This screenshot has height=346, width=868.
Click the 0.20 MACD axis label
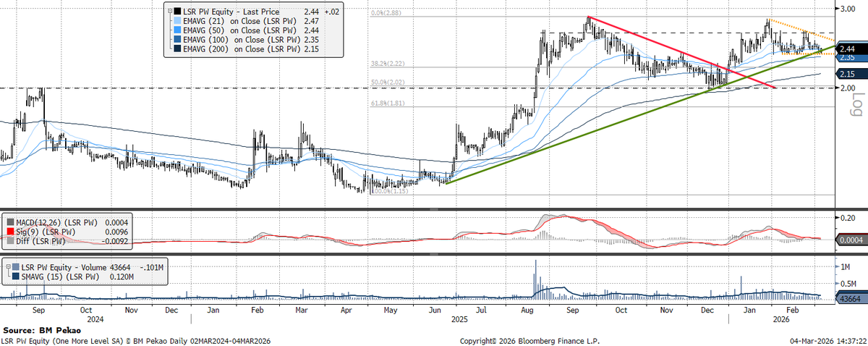pyautogui.click(x=848, y=218)
